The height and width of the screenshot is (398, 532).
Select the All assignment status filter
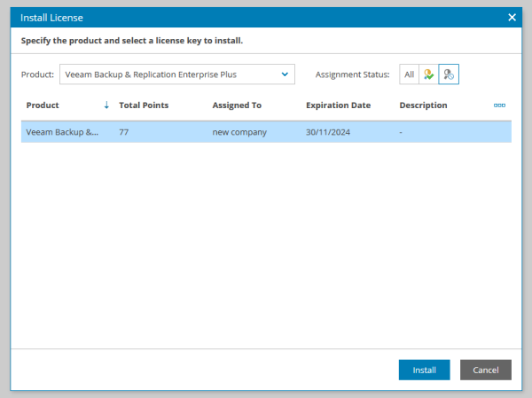409,74
